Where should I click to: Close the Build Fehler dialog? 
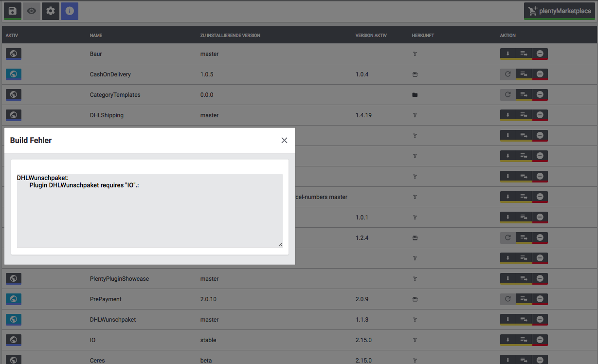pyautogui.click(x=285, y=140)
